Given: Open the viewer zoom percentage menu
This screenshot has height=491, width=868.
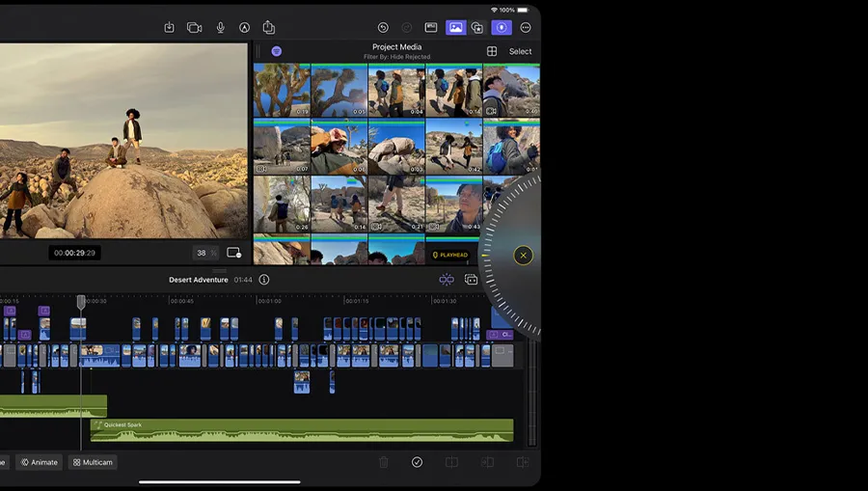Looking at the screenshot, I should point(205,253).
